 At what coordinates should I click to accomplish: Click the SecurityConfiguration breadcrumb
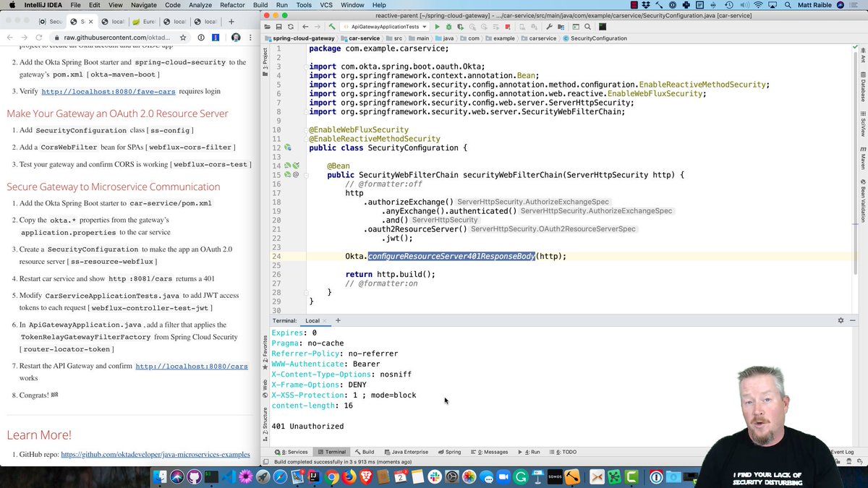click(x=594, y=38)
